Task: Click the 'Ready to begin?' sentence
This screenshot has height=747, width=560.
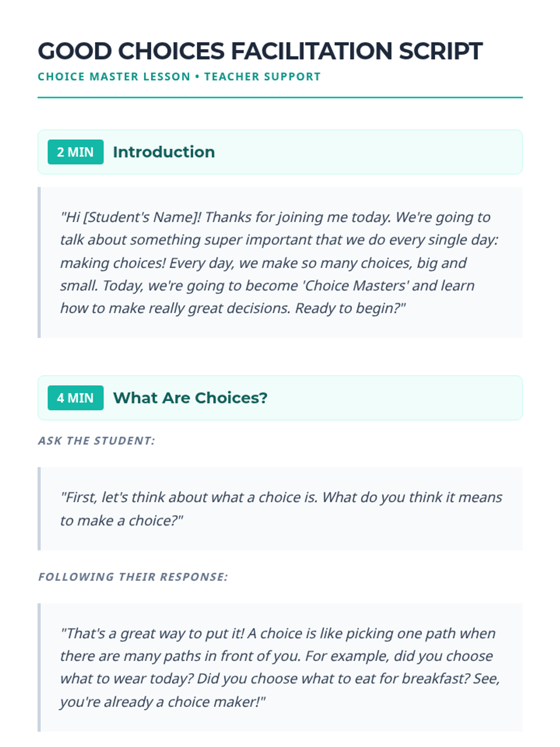Action: 350,309
